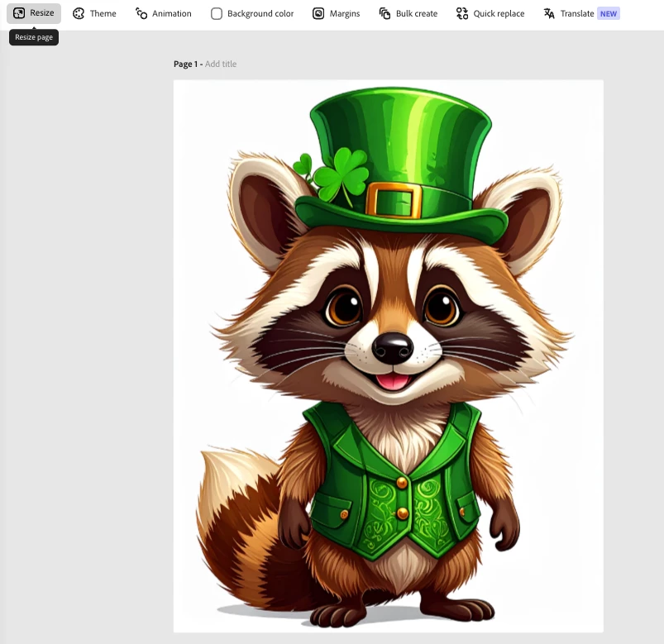
Task: Select the Translate label
Action: tap(577, 13)
